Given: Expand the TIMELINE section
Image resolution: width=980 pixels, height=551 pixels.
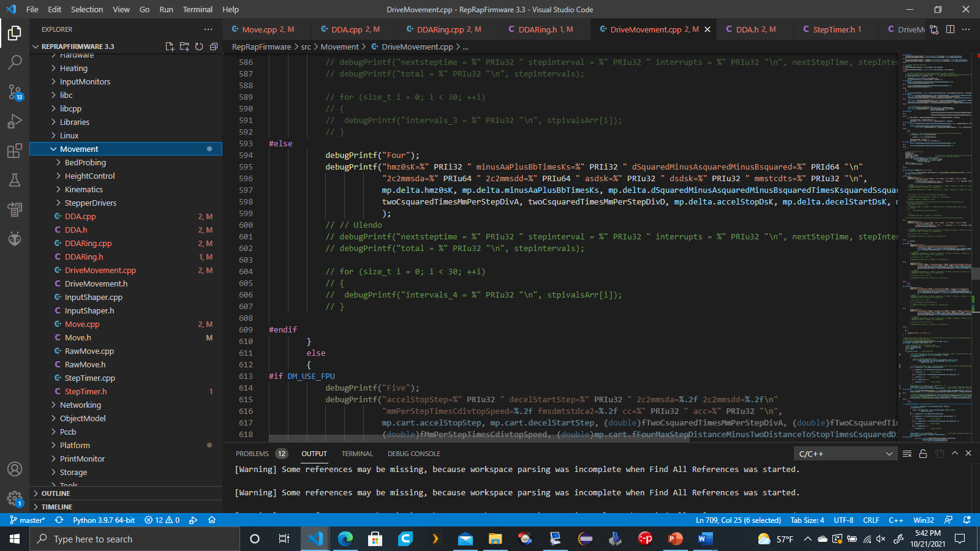Looking at the screenshot, I should [x=126, y=507].
